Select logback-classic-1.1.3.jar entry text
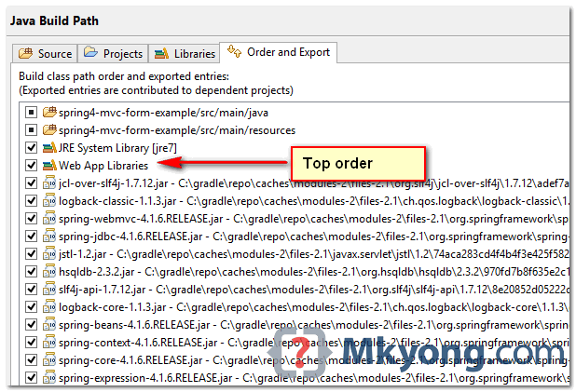Screen dimensions: 576x392 click(x=313, y=201)
